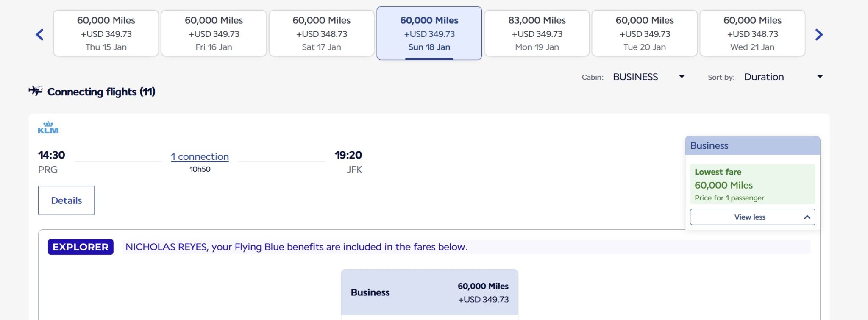Select Business fare card 60,000 Miles
Image resolution: width=868 pixels, height=320 pixels.
pos(429,292)
